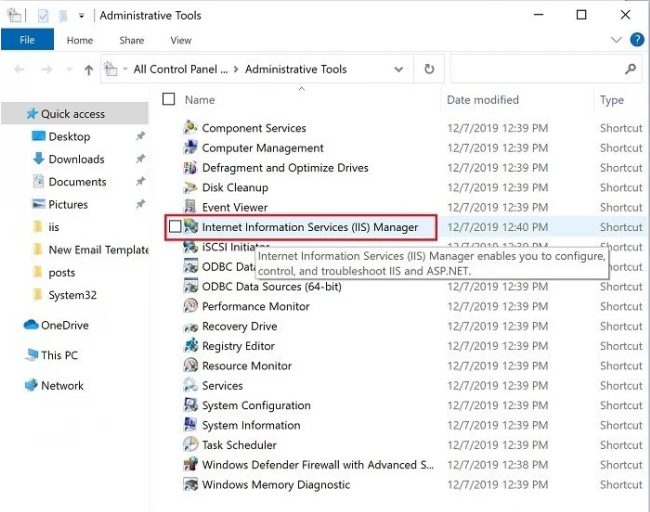Click the Performance Monitor icon
The image size is (650, 512).
[190, 306]
